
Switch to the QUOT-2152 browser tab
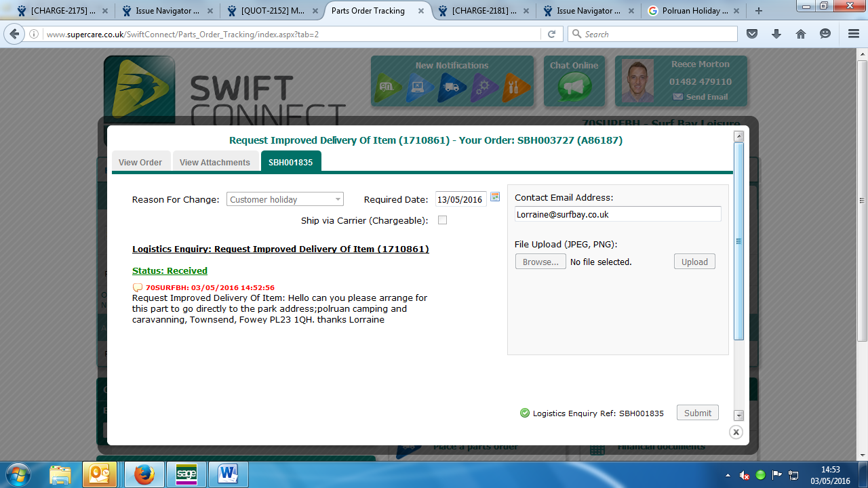(x=272, y=11)
